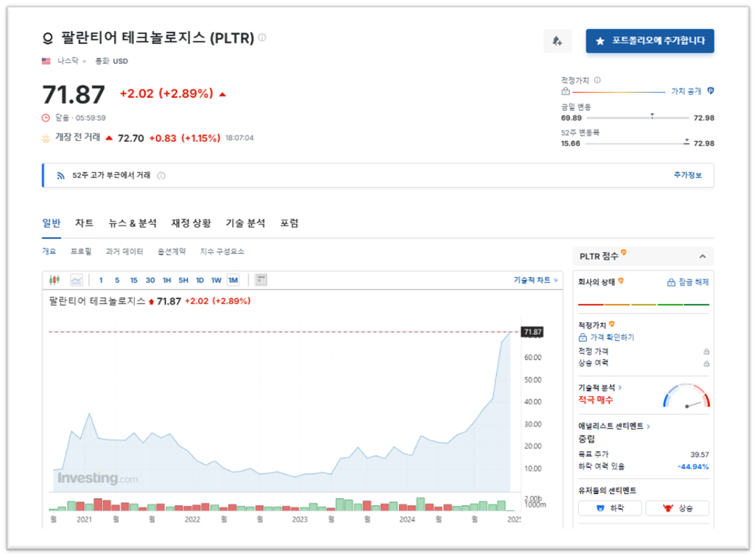
Task: Click the alert bell icon button
Action: click(x=557, y=41)
